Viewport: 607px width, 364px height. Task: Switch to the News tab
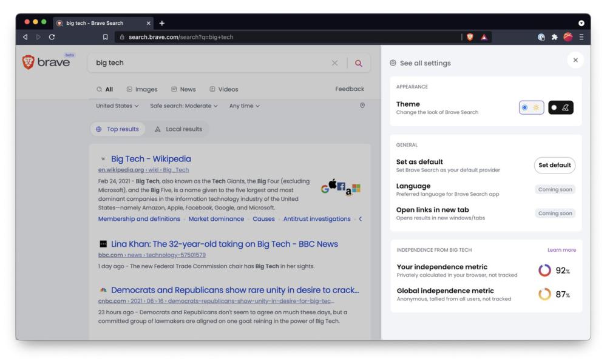click(183, 89)
